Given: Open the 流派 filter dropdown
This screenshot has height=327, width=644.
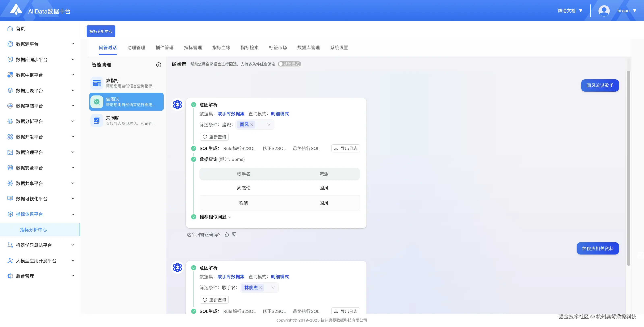Looking at the screenshot, I should point(268,125).
